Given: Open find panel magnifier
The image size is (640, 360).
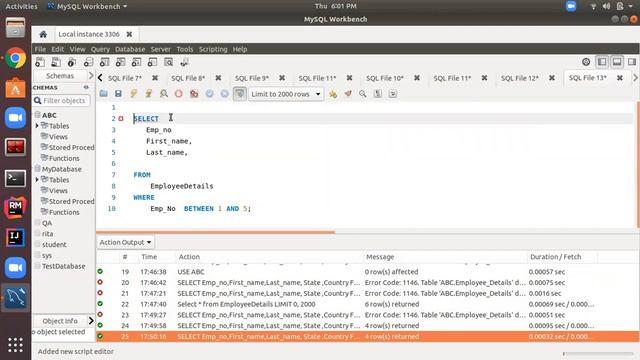Looking at the screenshot, I should point(362,94).
